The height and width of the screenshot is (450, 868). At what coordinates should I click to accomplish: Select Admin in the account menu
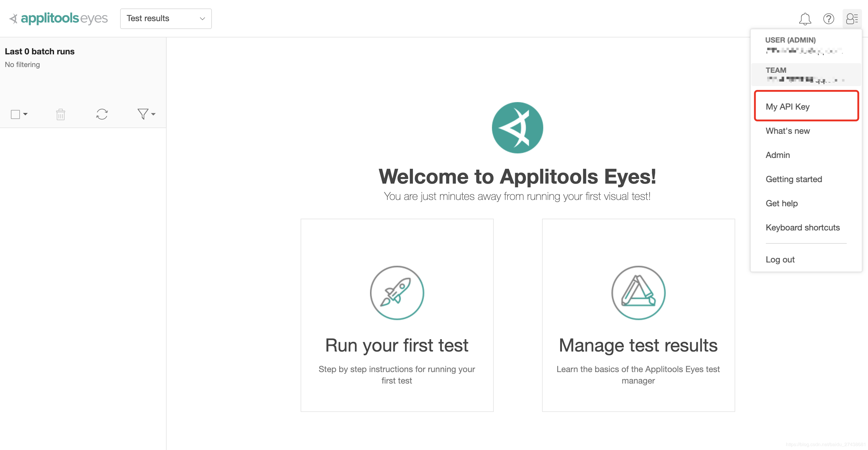(777, 155)
